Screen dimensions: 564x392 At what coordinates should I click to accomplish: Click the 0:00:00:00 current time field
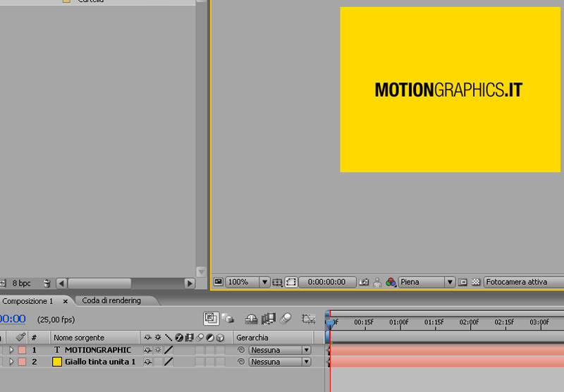click(x=327, y=282)
